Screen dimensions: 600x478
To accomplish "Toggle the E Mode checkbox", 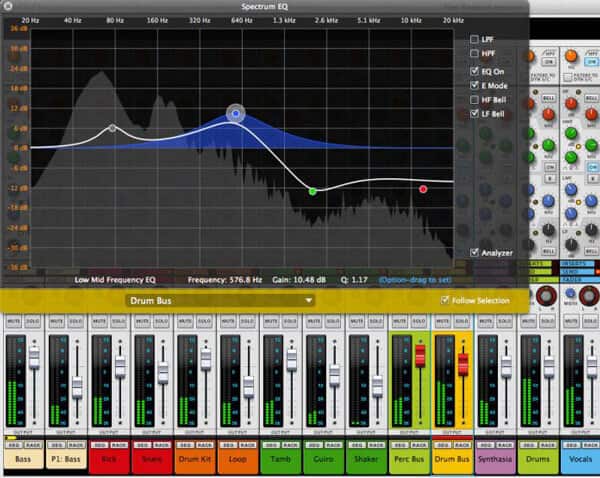I will [474, 85].
